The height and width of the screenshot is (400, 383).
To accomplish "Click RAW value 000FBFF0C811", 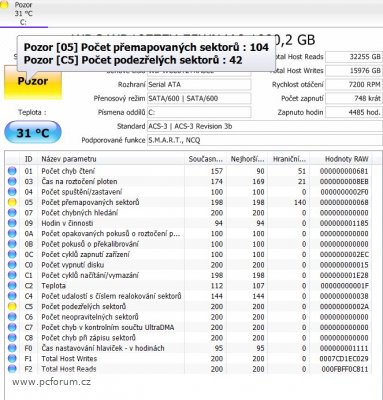I will (345, 369).
